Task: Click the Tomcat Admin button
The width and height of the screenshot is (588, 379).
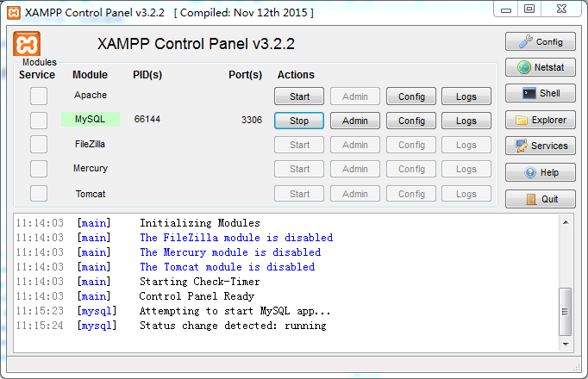Action: (354, 194)
